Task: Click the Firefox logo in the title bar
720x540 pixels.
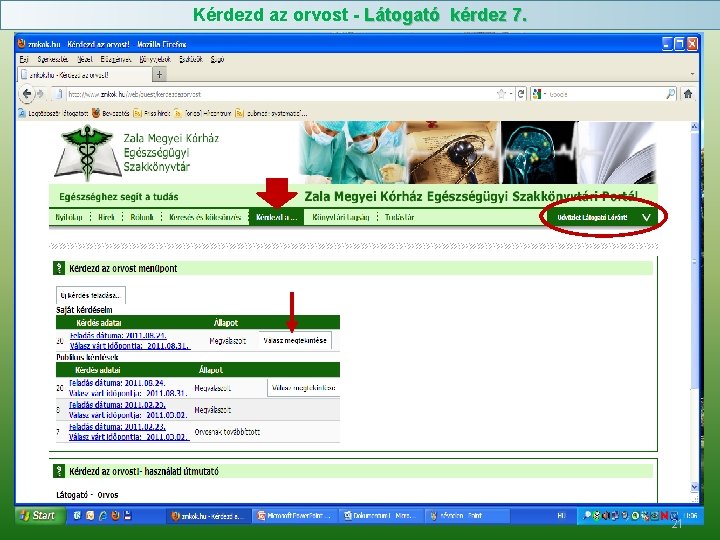Action: pos(22,44)
